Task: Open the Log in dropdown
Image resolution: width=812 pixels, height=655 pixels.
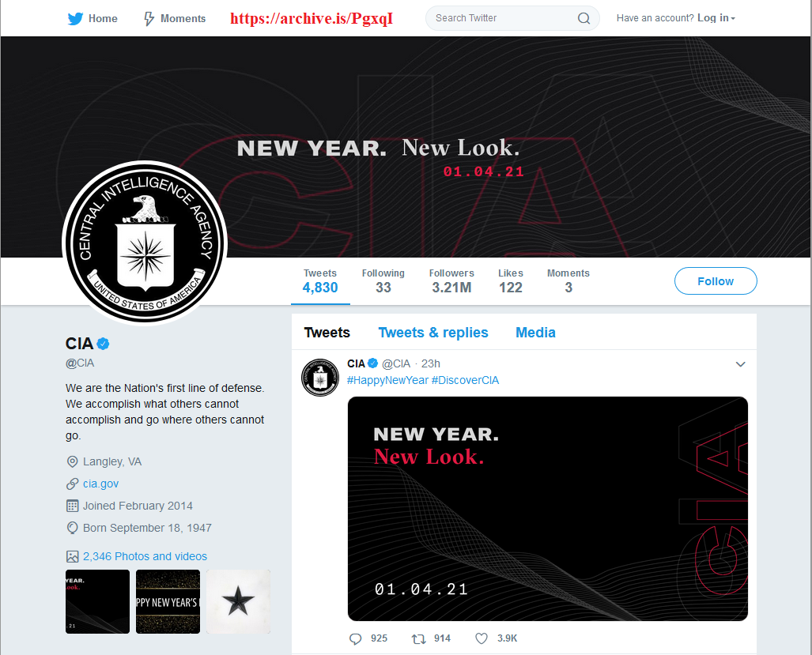Action: click(716, 18)
